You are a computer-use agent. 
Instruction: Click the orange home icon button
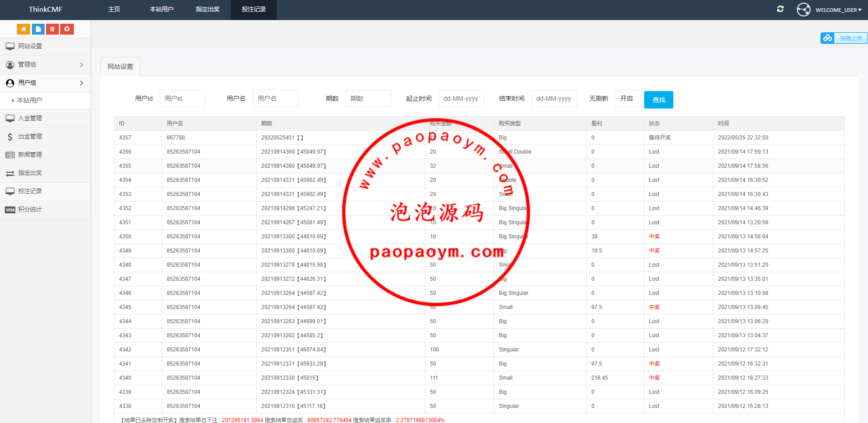(23, 29)
